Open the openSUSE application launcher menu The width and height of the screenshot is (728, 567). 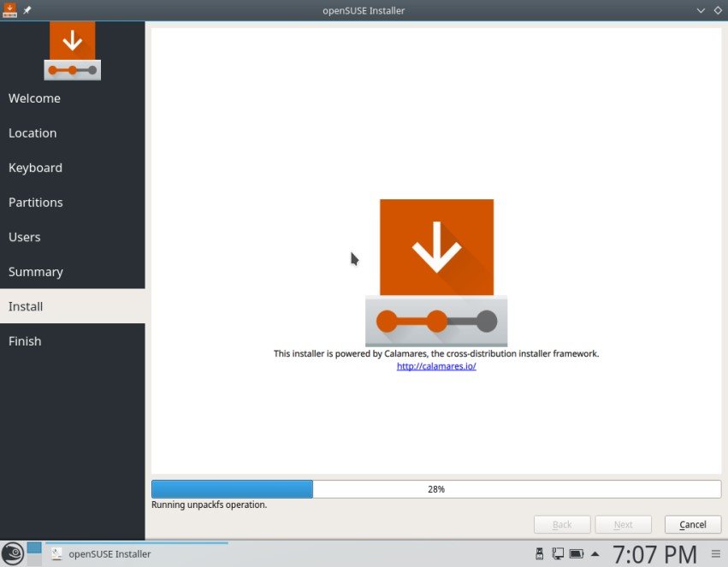tap(13, 553)
